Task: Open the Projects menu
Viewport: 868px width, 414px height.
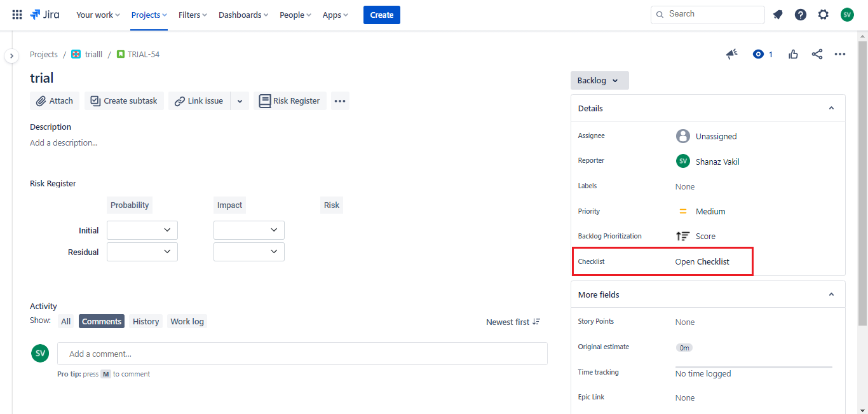Action: tap(149, 15)
